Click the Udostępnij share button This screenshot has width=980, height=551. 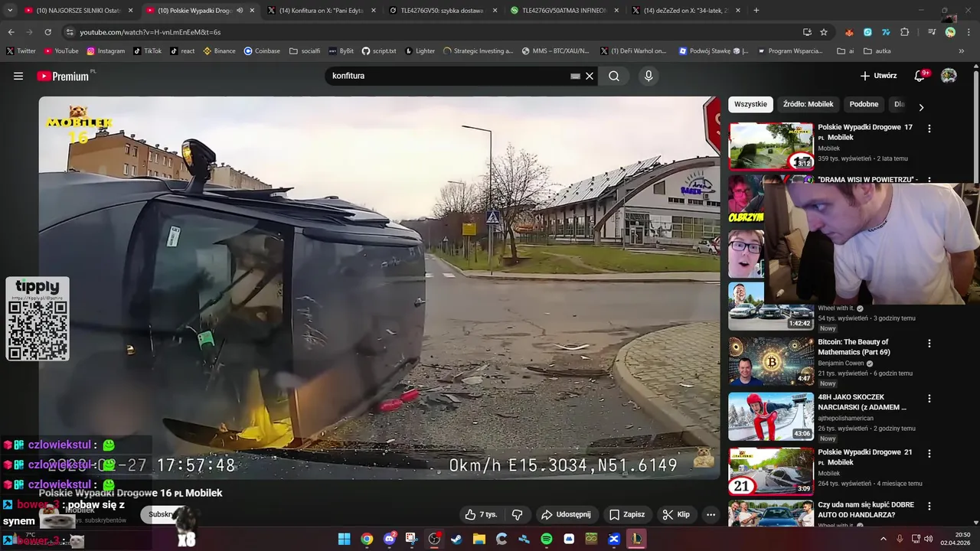click(566, 514)
